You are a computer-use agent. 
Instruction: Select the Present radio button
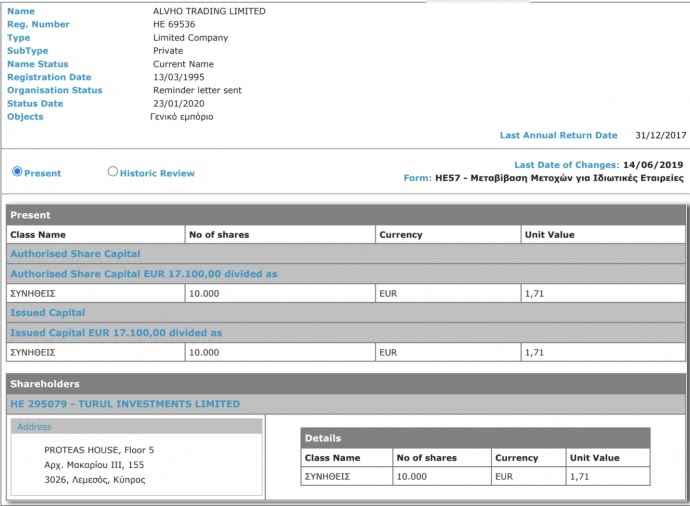[x=17, y=172]
